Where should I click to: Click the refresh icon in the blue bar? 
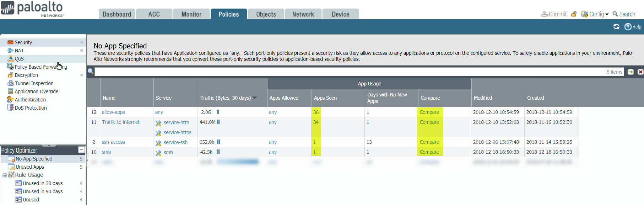point(616,27)
